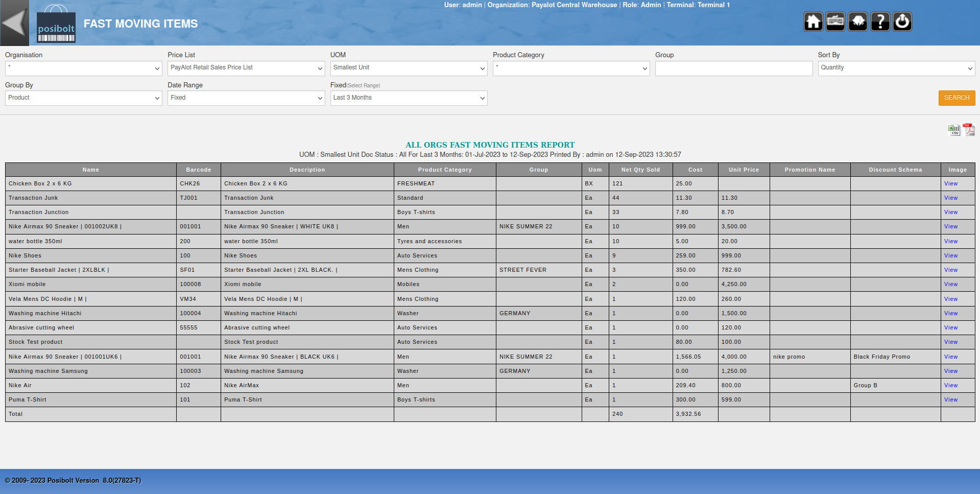The height and width of the screenshot is (494, 980).
Task: Click barcode cell VM34
Action: tap(199, 299)
